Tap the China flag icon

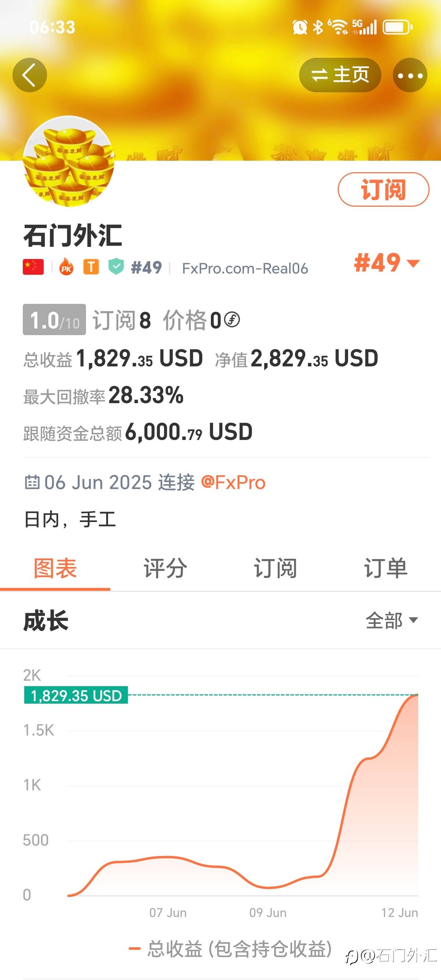[x=33, y=267]
